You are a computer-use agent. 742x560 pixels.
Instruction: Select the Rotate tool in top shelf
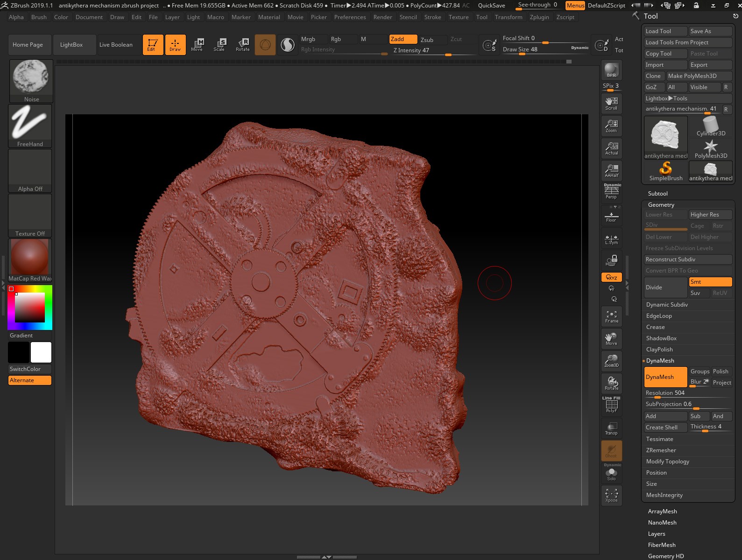(243, 44)
